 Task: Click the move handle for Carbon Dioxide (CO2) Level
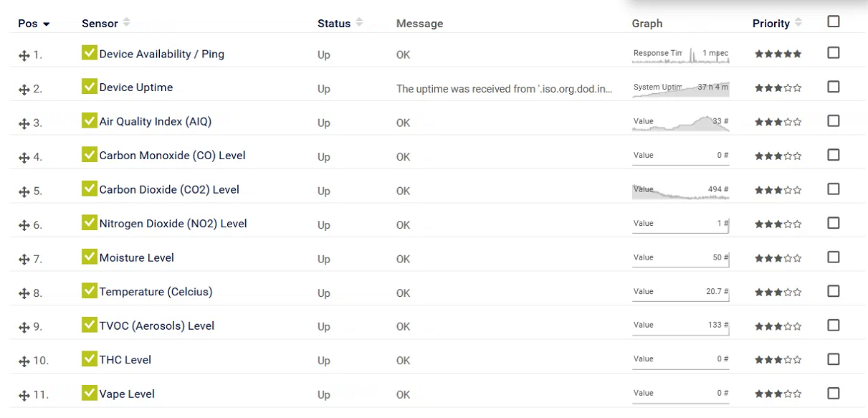24,191
